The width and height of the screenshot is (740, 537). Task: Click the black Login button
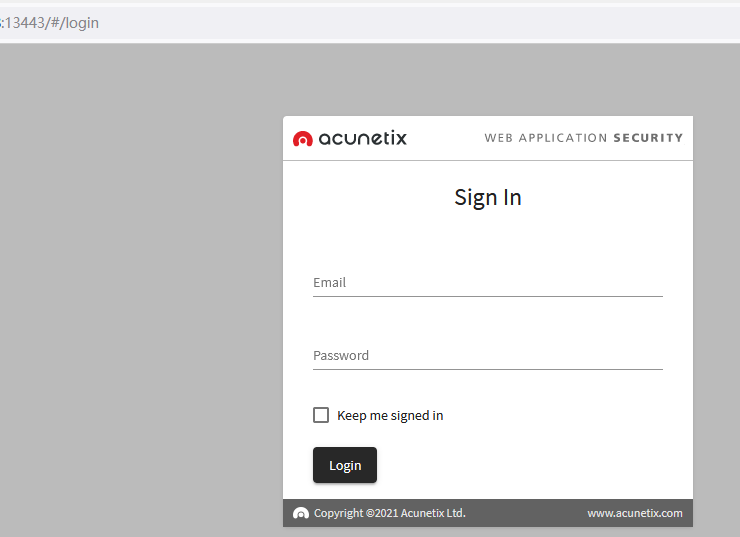(345, 465)
